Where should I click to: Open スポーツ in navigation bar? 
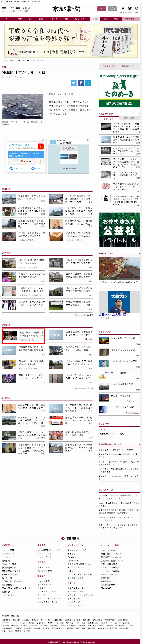tap(53, 19)
